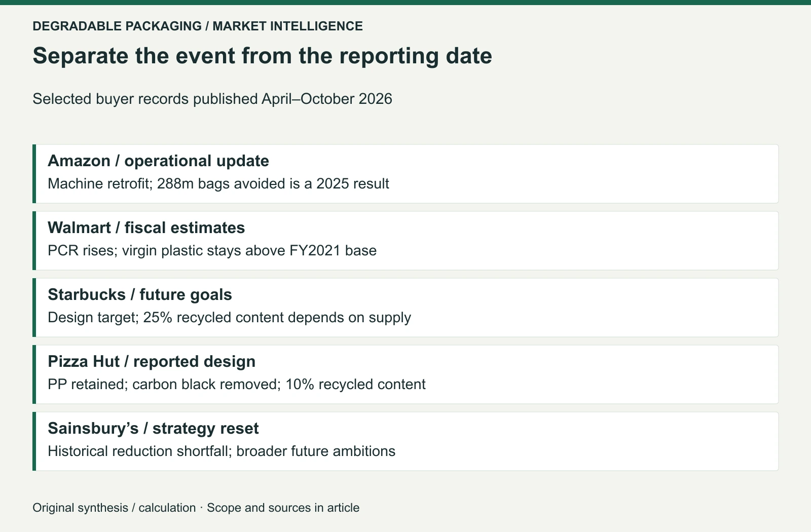Image resolution: width=811 pixels, height=532 pixels.
Task: Click 'Design target; 25% recycled content depends on supply'
Action: (x=229, y=317)
